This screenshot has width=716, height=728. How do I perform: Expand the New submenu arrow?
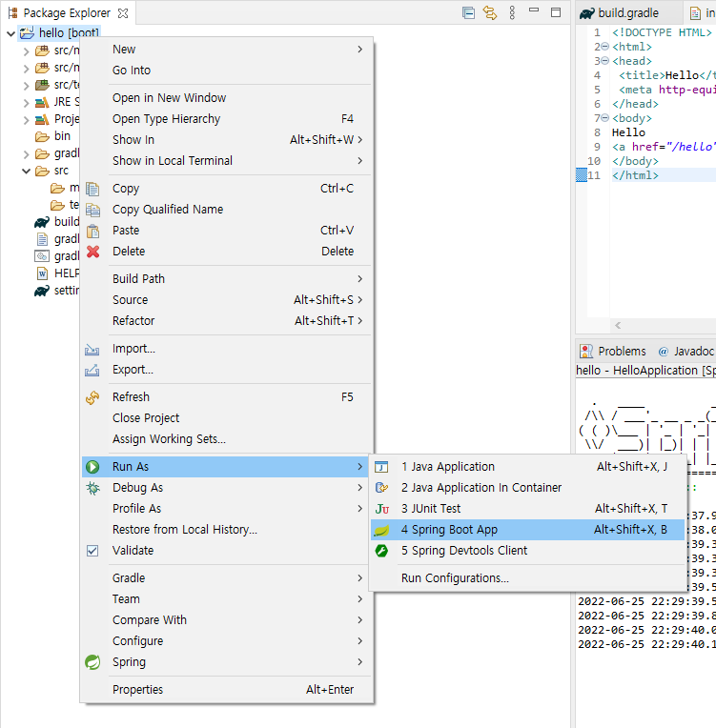pyautogui.click(x=360, y=50)
